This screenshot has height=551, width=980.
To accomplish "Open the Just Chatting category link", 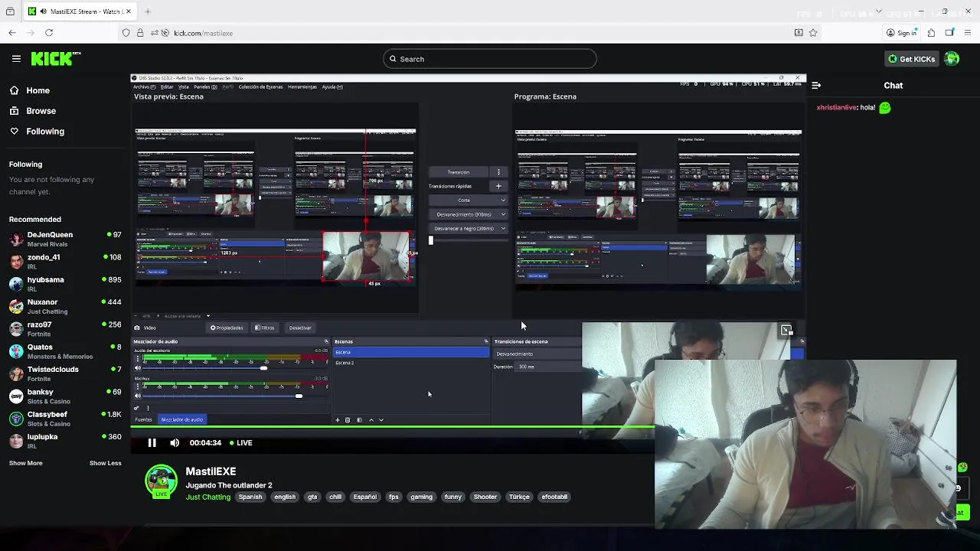I will (x=207, y=497).
